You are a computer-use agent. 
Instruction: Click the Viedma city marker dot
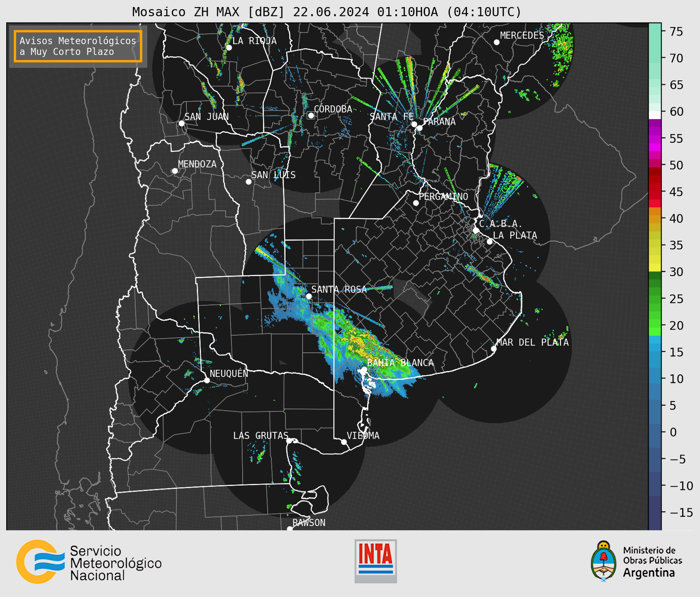point(344,442)
